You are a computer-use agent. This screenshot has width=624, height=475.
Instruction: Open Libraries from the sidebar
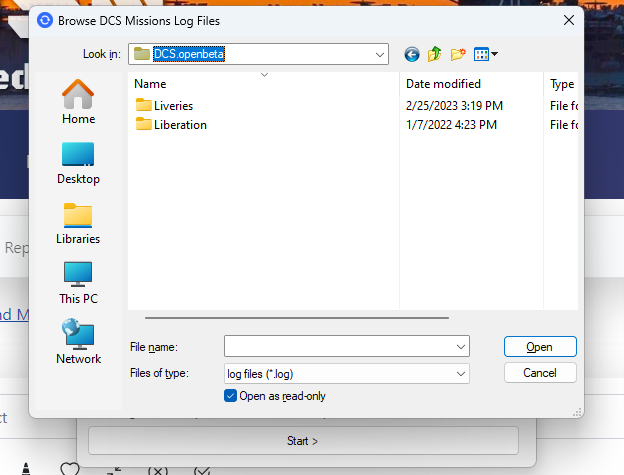pos(78,223)
